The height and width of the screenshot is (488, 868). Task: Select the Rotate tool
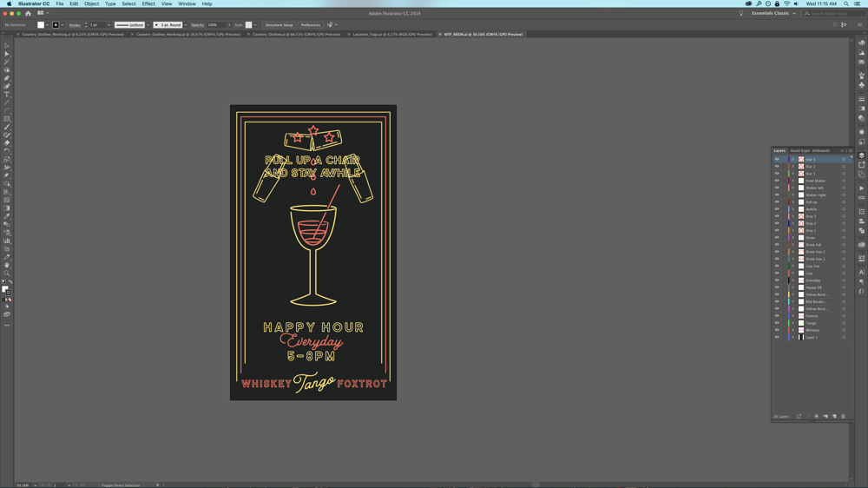pyautogui.click(x=7, y=151)
